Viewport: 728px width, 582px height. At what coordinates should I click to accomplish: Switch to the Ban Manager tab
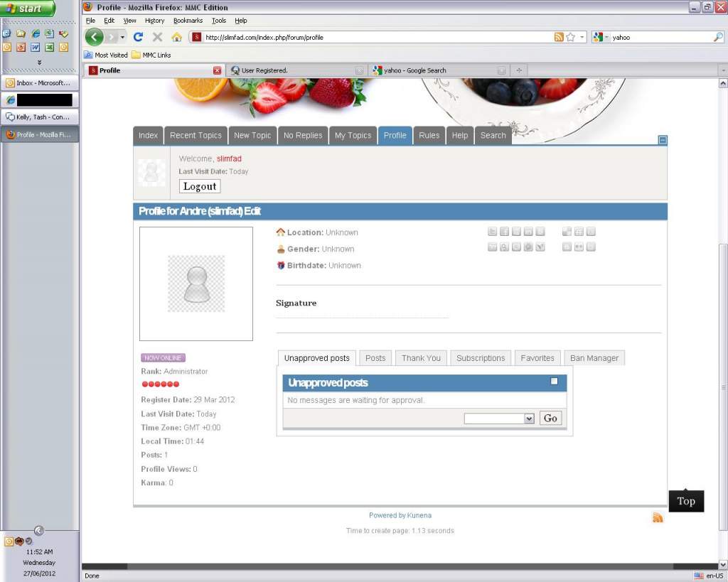(x=594, y=358)
